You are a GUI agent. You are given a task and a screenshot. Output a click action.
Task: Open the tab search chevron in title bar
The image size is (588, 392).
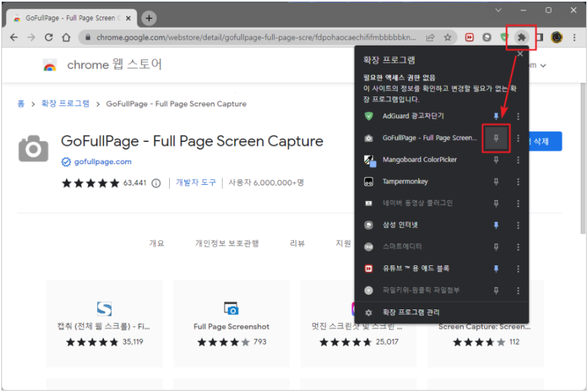point(498,10)
